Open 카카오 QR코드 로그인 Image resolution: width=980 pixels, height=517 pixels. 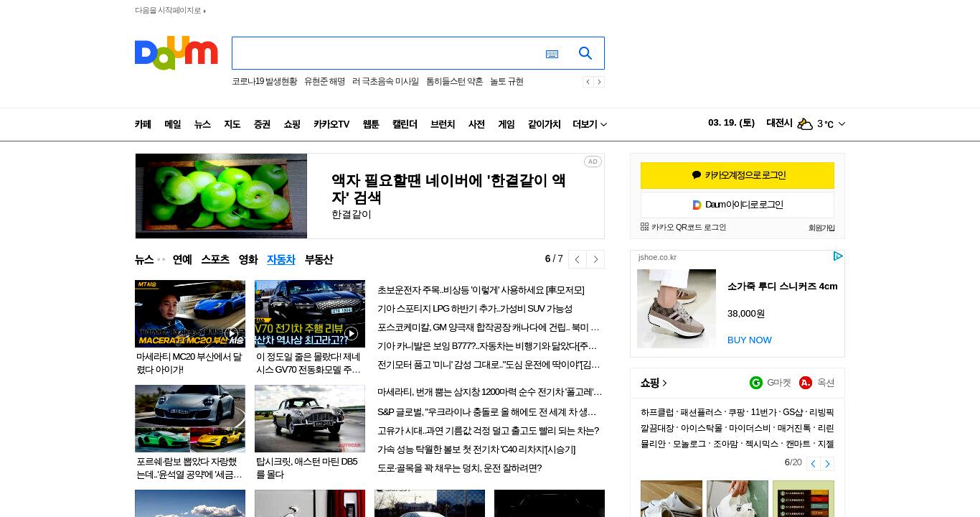pyautogui.click(x=683, y=227)
